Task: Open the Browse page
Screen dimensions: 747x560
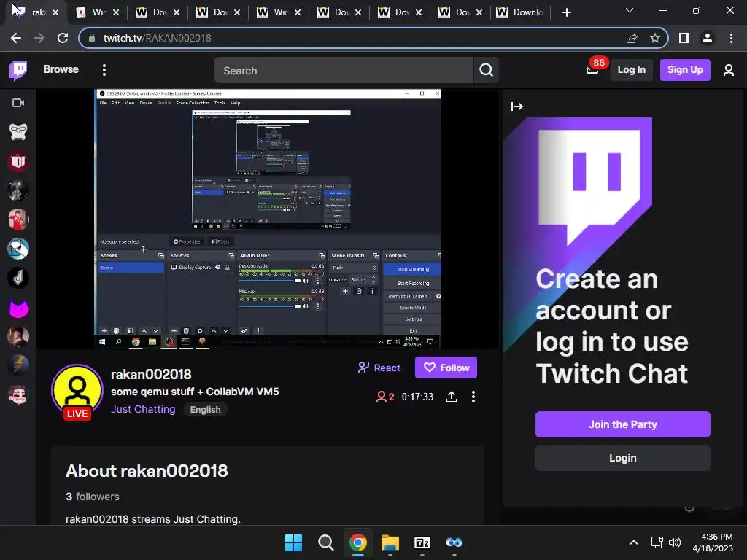Action: point(61,69)
